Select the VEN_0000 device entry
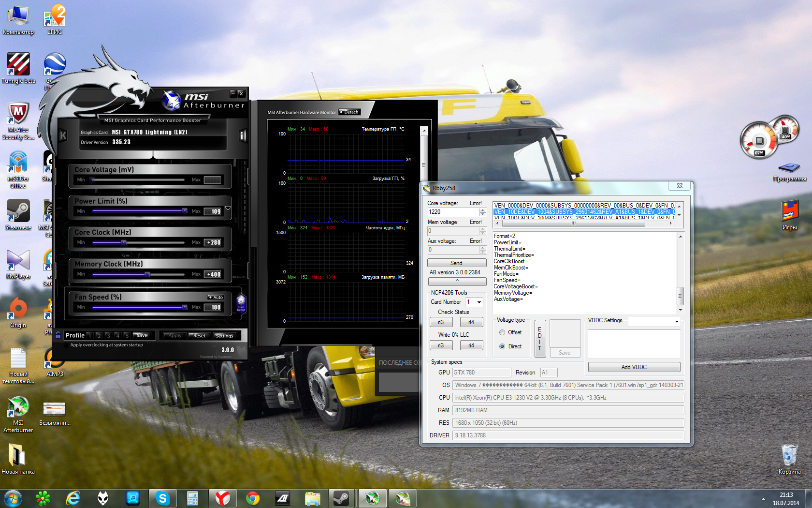This screenshot has height=508, width=812. click(x=584, y=206)
